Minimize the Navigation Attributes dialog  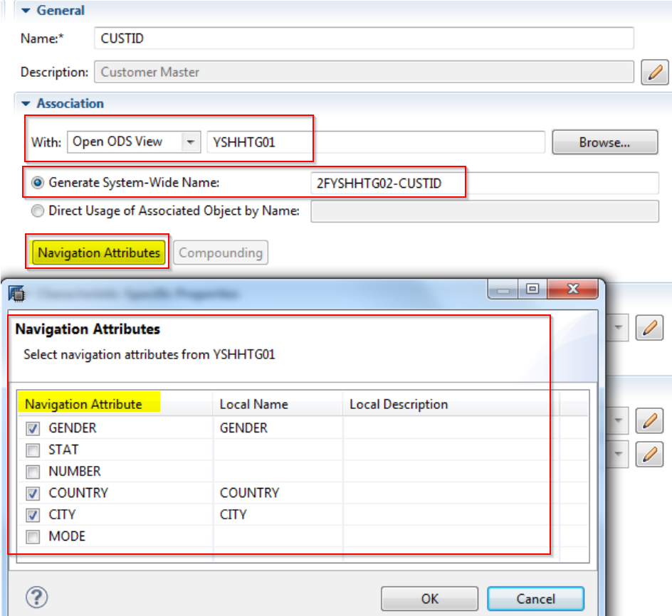click(503, 290)
